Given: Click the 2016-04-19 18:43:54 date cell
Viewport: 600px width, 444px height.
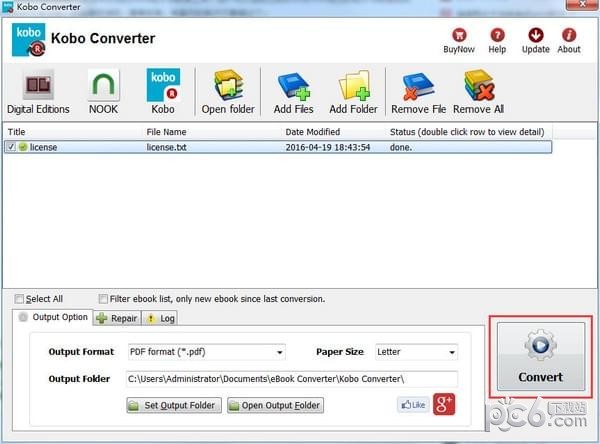Looking at the screenshot, I should (328, 147).
